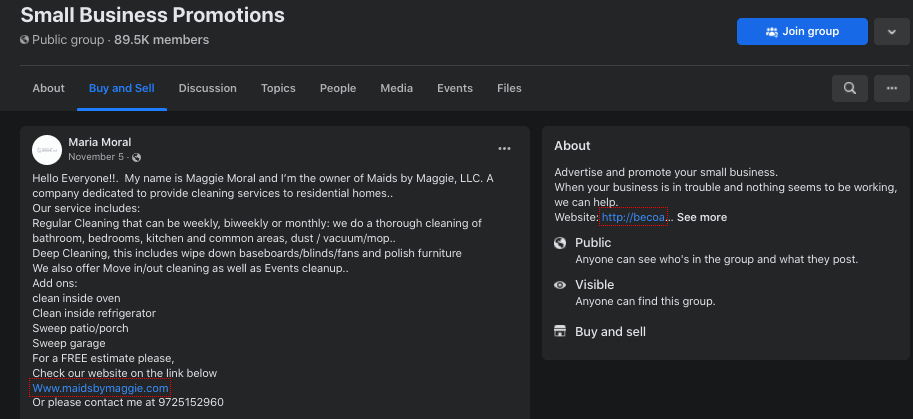The height and width of the screenshot is (419, 913).
Task: Open the Files tab
Action: click(509, 88)
